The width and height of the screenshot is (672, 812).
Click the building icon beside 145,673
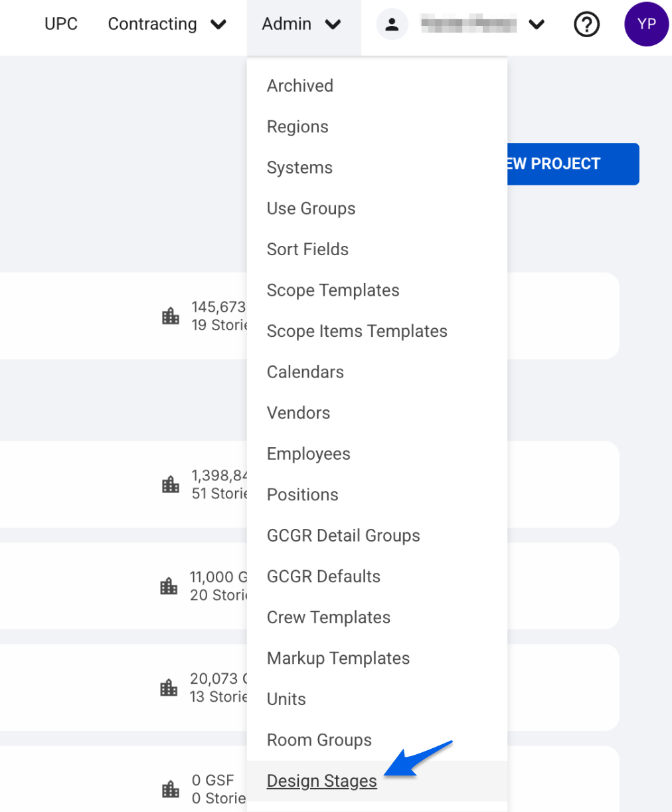click(x=171, y=316)
